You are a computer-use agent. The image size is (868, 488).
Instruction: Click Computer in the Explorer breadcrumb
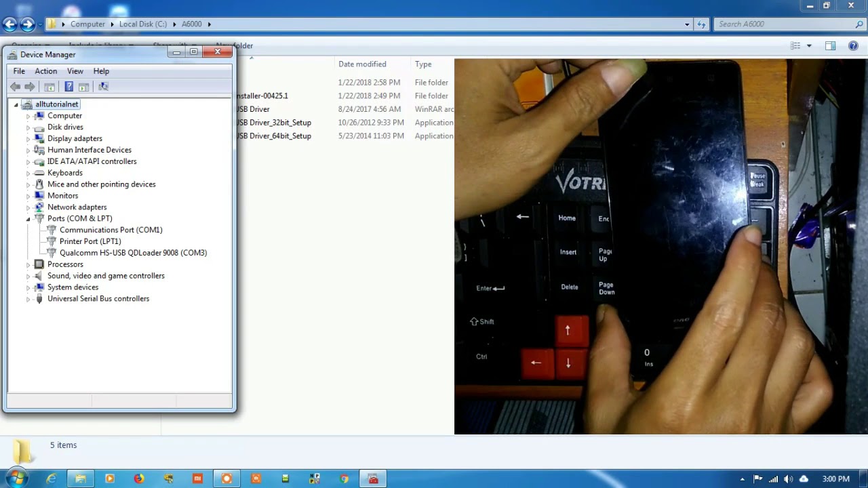pyautogui.click(x=88, y=24)
